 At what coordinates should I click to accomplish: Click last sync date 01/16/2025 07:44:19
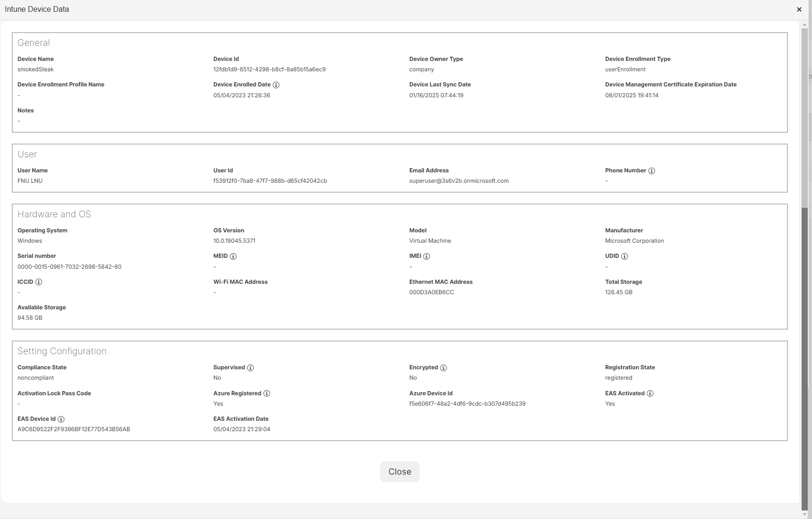pos(436,95)
